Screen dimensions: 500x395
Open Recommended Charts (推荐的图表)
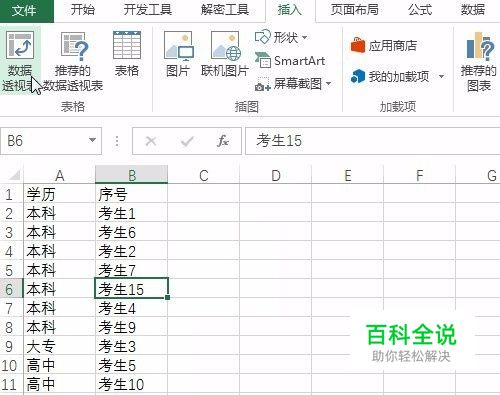pyautogui.click(x=479, y=62)
